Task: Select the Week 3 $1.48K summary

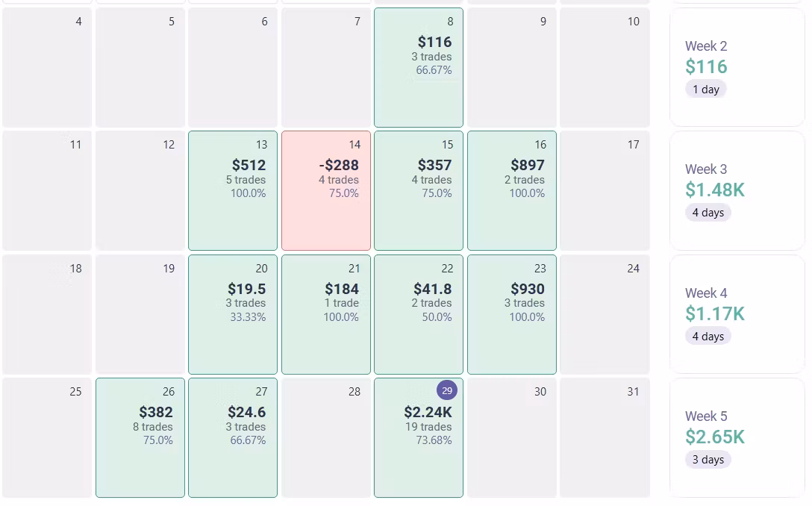Action: pyautogui.click(x=737, y=190)
